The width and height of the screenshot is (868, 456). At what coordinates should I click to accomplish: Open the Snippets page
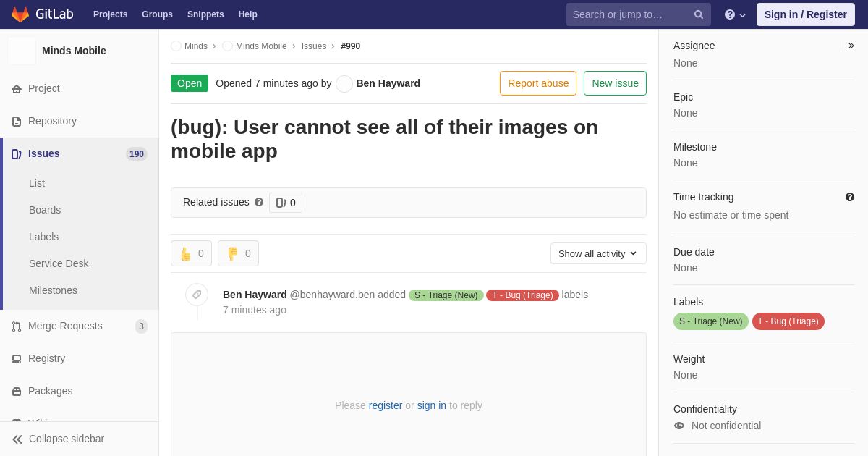click(205, 14)
